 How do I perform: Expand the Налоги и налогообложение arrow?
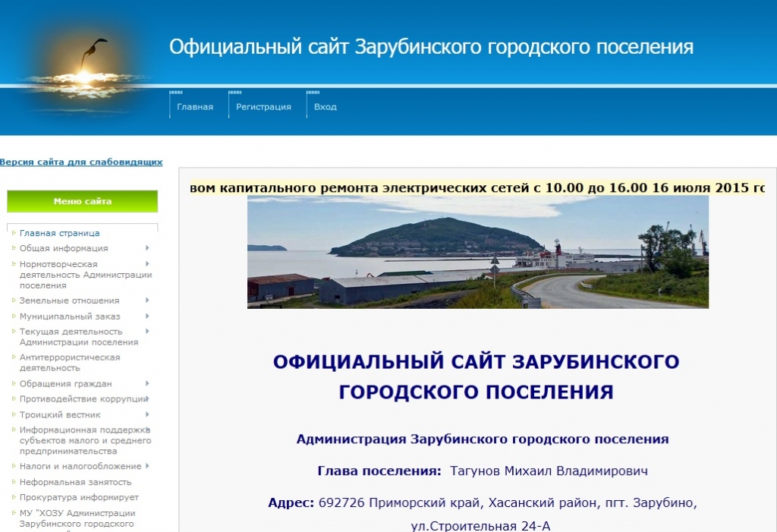tap(147, 466)
